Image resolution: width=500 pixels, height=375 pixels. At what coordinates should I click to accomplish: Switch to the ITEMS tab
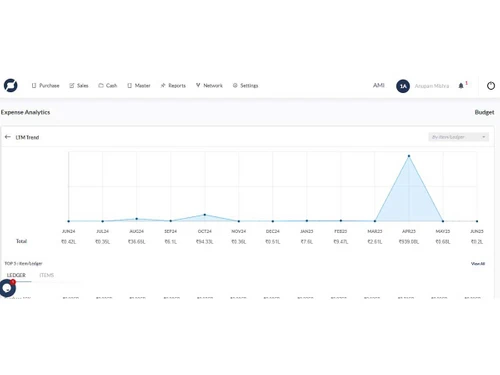46,275
